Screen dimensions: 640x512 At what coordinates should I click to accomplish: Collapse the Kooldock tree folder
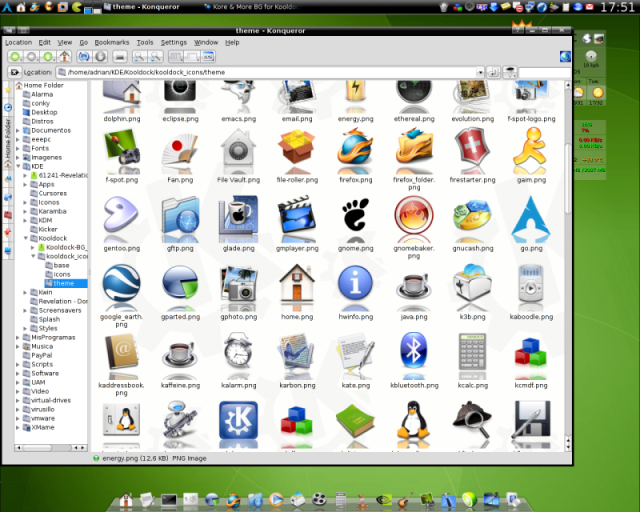pyautogui.click(x=25, y=238)
